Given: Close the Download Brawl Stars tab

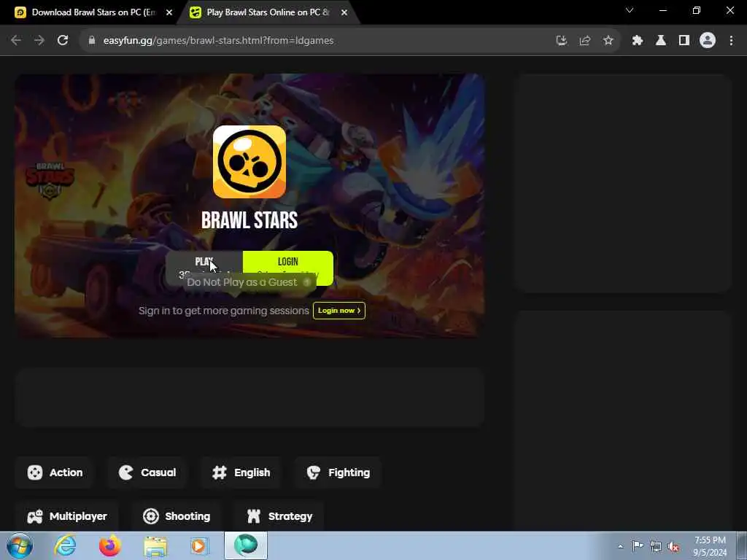Looking at the screenshot, I should pos(169,13).
